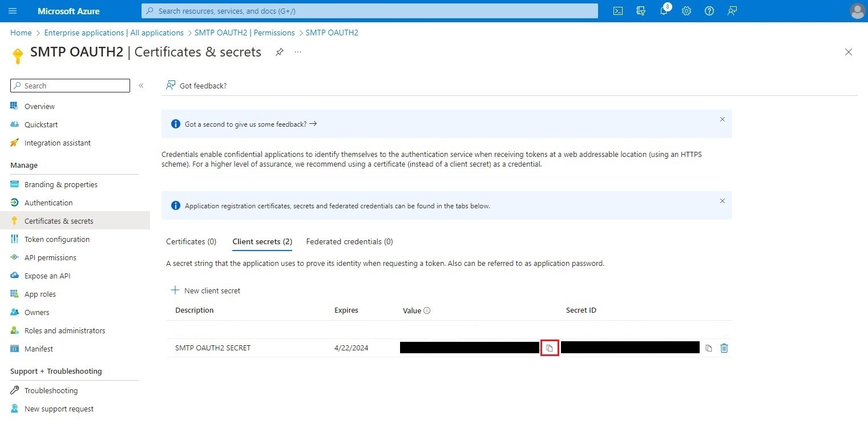Collapse the left navigation pane
The width and height of the screenshot is (868, 428).
tap(141, 86)
